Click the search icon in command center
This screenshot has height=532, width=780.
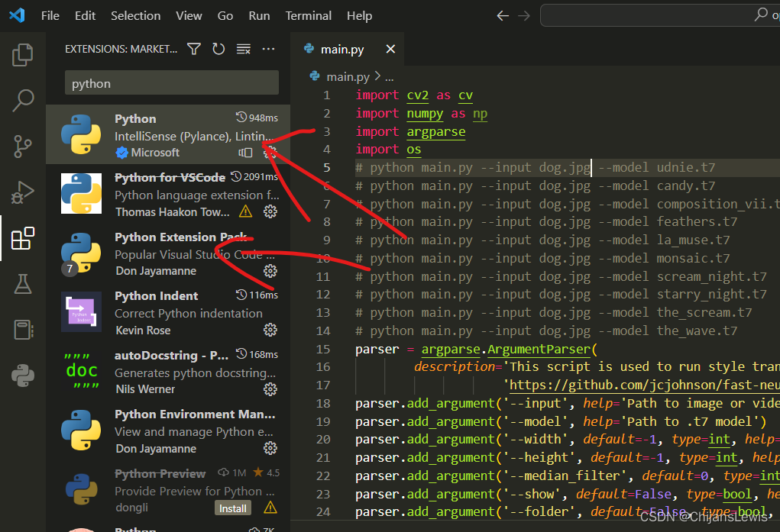tap(761, 15)
